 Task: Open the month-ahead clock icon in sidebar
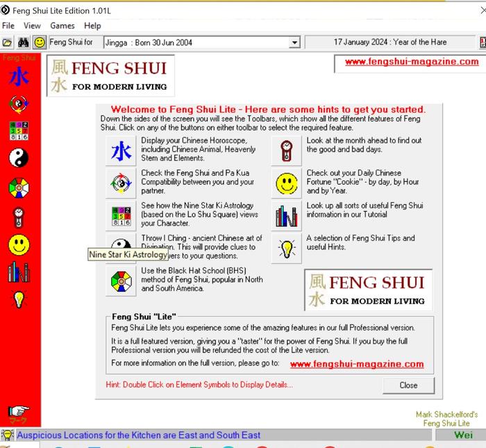tap(19, 217)
